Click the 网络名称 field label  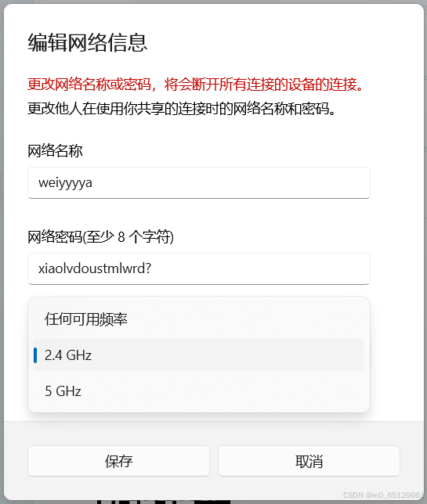55,151
